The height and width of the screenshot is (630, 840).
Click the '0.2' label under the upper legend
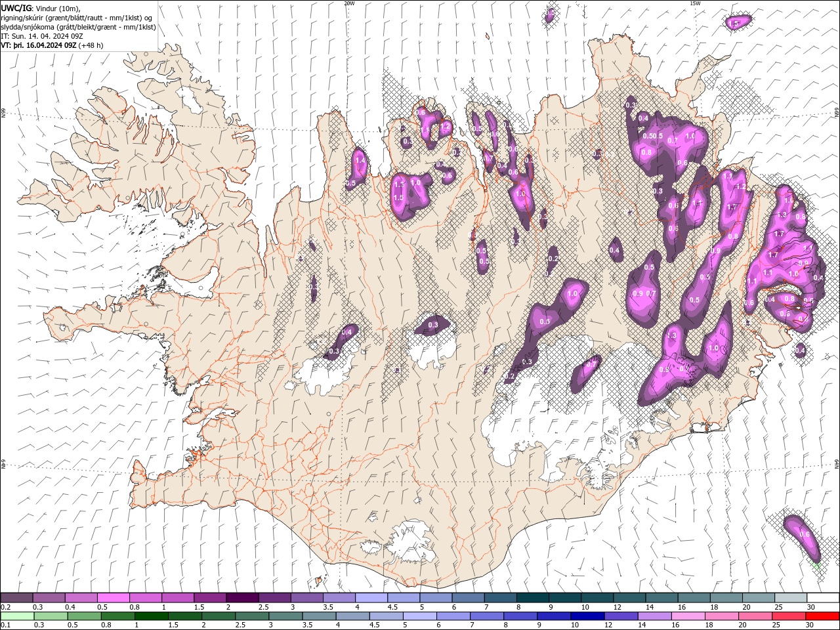(x=5, y=607)
